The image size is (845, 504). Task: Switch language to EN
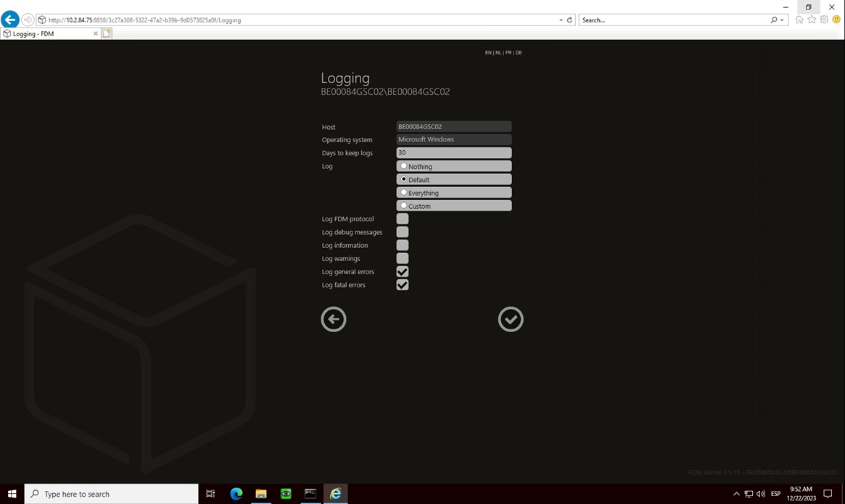[488, 53]
